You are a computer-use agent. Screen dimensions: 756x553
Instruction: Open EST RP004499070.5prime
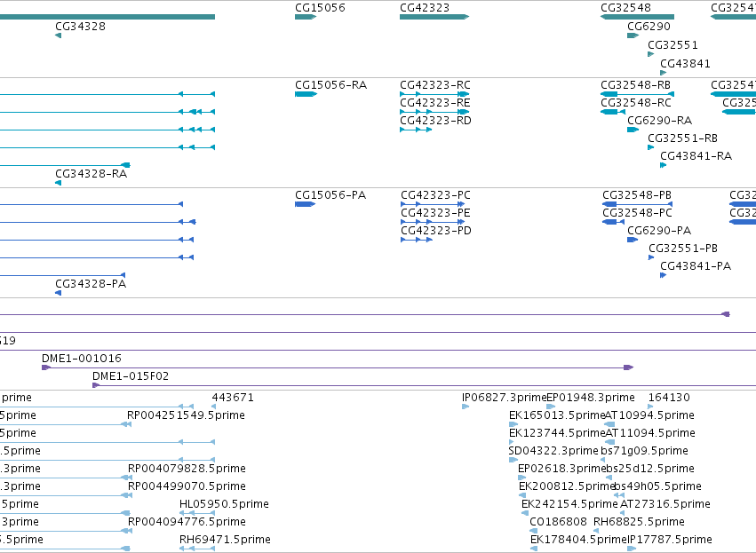pos(187,487)
